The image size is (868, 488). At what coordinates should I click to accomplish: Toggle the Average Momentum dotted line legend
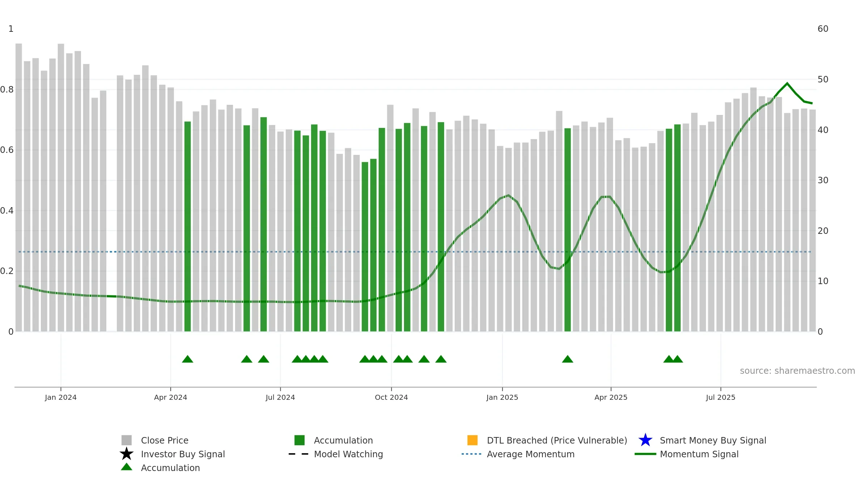(472, 454)
